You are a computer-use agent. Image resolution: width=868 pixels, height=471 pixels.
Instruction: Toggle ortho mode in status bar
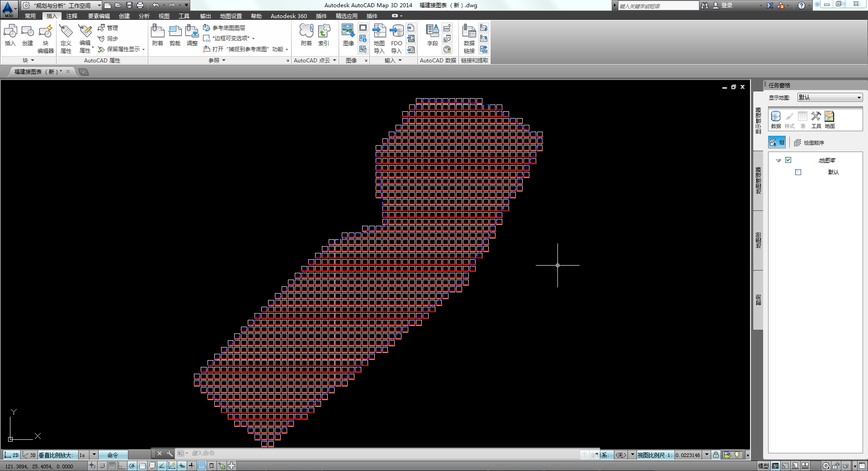coord(122,466)
